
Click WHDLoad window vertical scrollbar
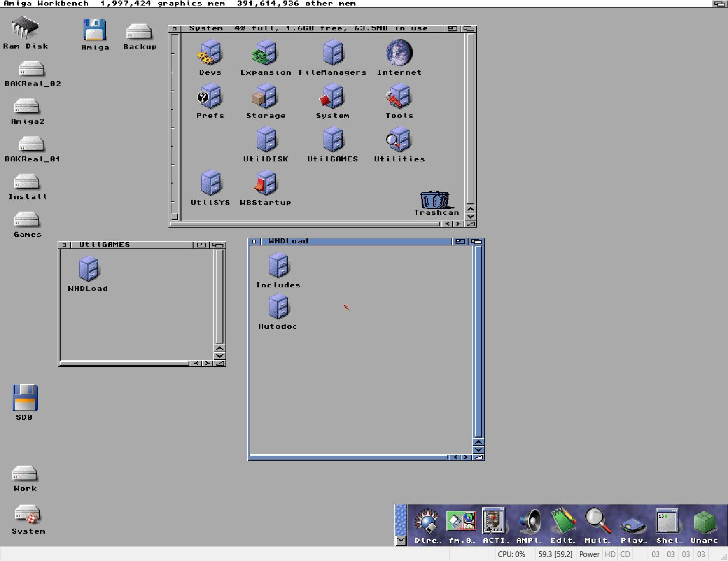[478, 341]
